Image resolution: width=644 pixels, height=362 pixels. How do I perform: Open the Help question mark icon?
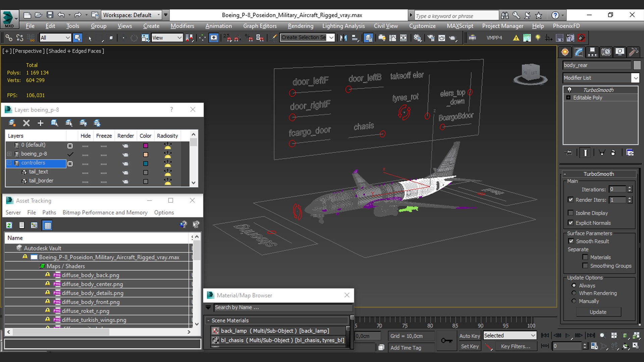[555, 15]
